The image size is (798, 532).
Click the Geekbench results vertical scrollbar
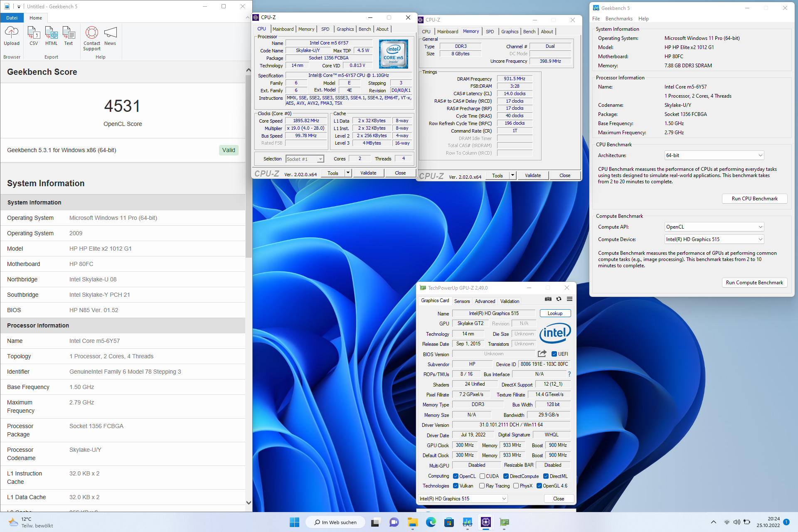(249, 166)
